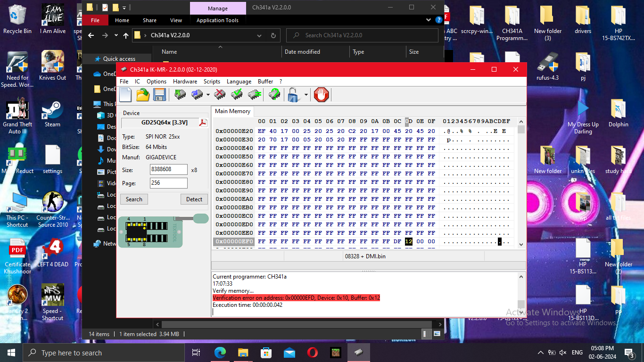Open a file using the folder icon
This screenshot has width=644, height=362.
[x=143, y=95]
